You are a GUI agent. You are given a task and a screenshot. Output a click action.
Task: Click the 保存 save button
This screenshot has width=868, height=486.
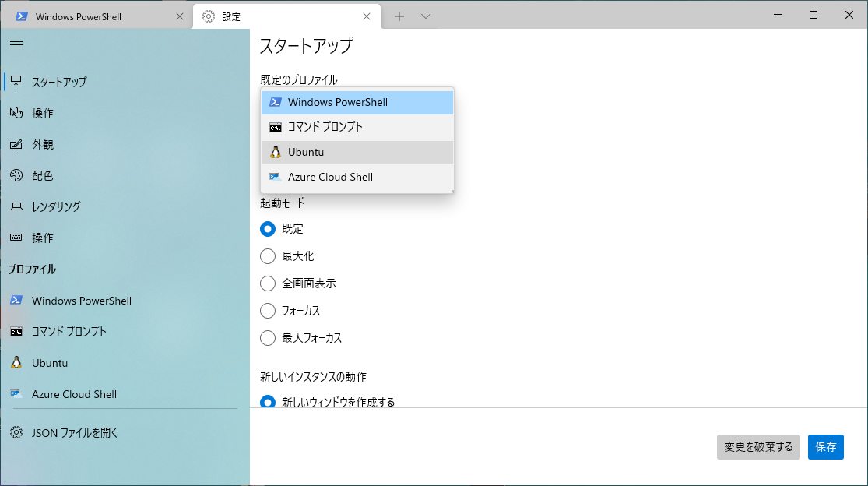[825, 447]
